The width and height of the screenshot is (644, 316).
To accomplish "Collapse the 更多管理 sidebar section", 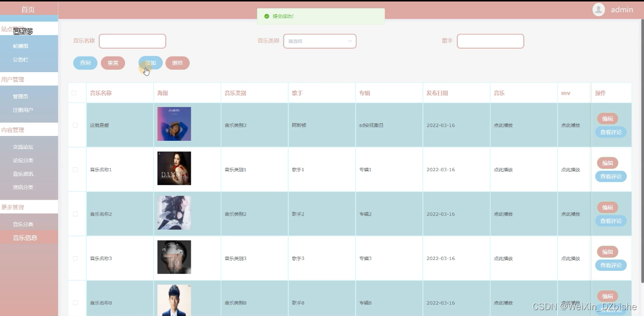I will [29, 207].
